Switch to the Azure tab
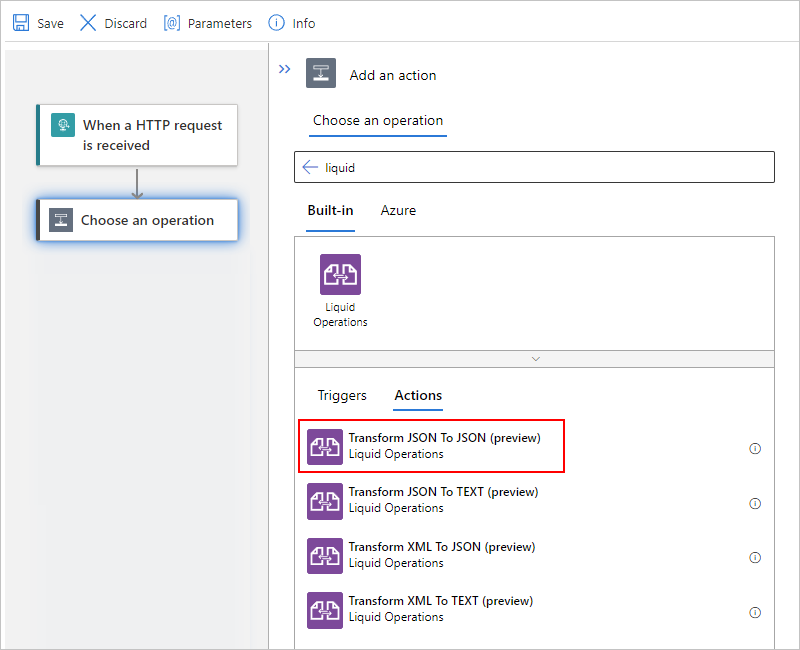800x650 pixels. click(x=398, y=211)
